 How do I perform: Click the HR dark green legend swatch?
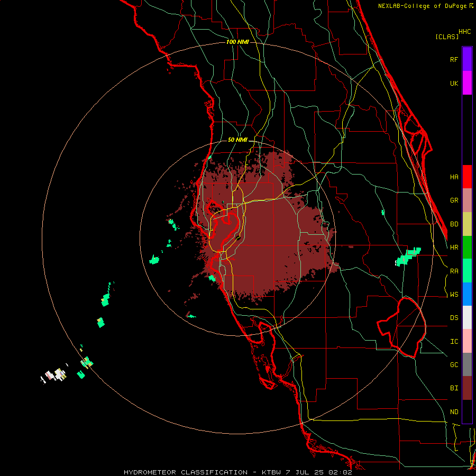click(x=467, y=248)
